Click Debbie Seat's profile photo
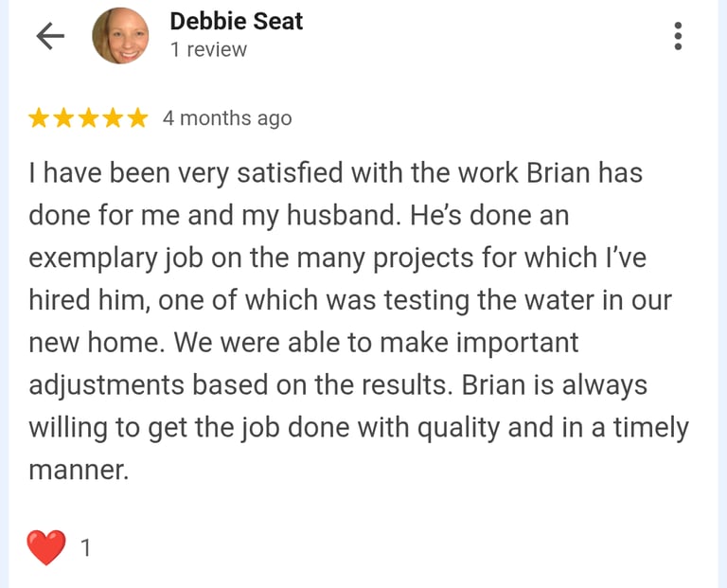Screen dimensions: 727x588 click(120, 36)
